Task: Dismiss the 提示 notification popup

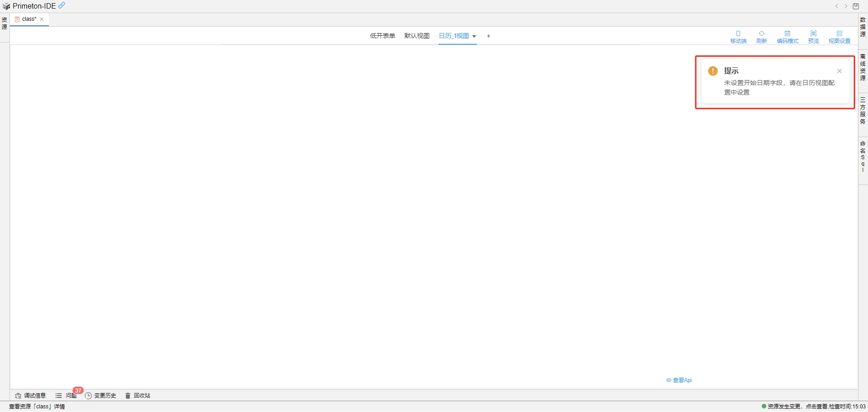Action: (x=839, y=71)
